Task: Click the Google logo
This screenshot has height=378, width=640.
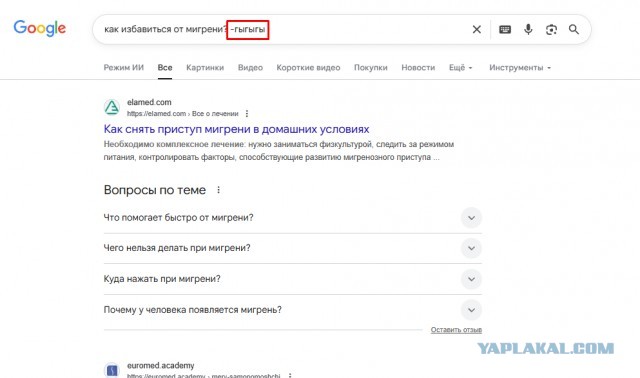Action: click(40, 28)
